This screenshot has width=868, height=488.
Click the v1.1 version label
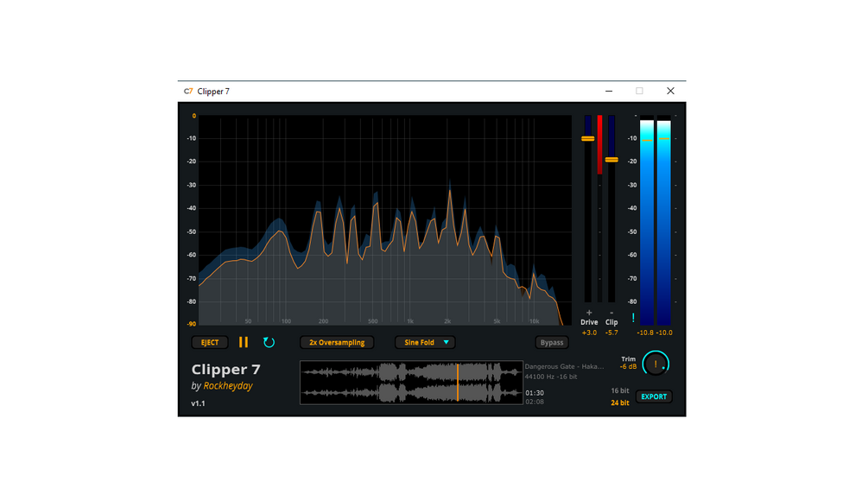(198, 403)
